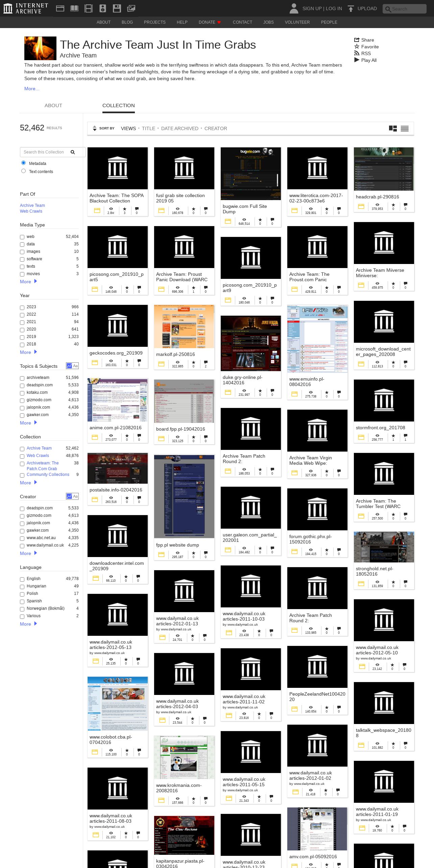Switch to list view icon
Viewport: 434px width, 868px height.
pyautogui.click(x=405, y=128)
